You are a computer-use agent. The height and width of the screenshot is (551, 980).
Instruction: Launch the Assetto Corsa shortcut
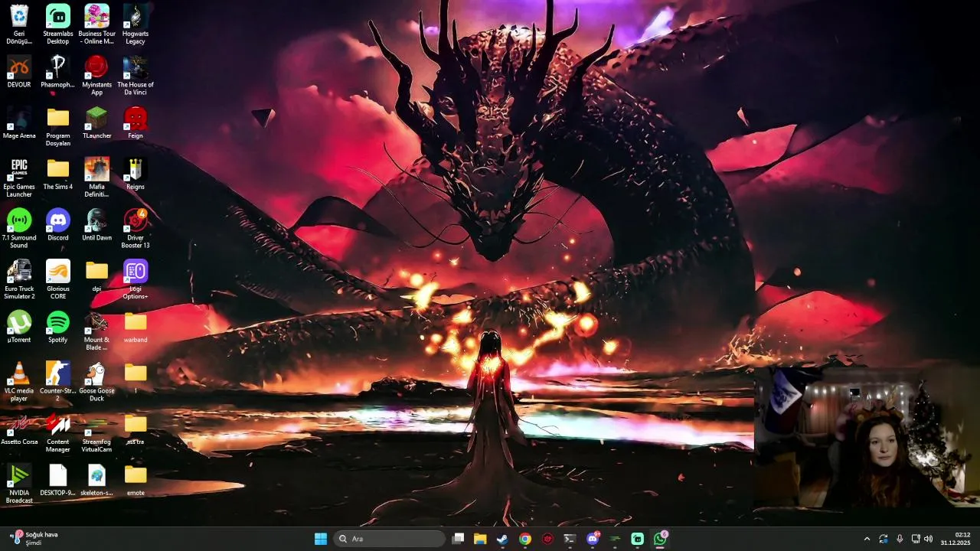pyautogui.click(x=19, y=429)
